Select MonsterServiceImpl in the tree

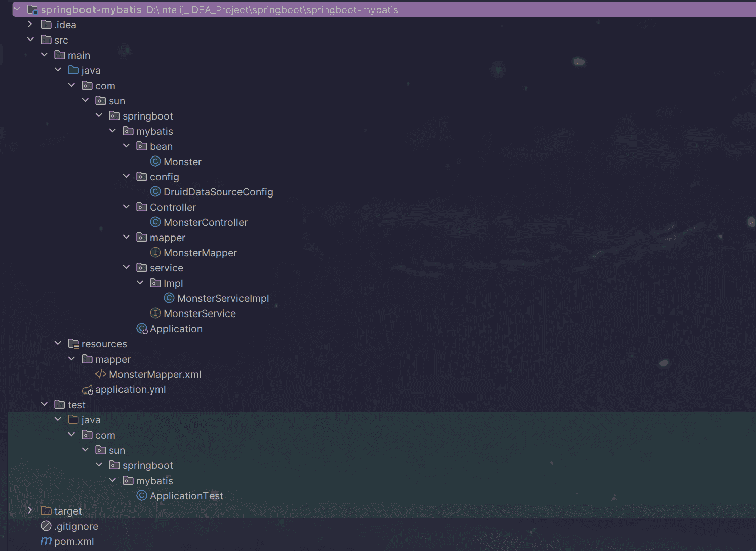[223, 298]
